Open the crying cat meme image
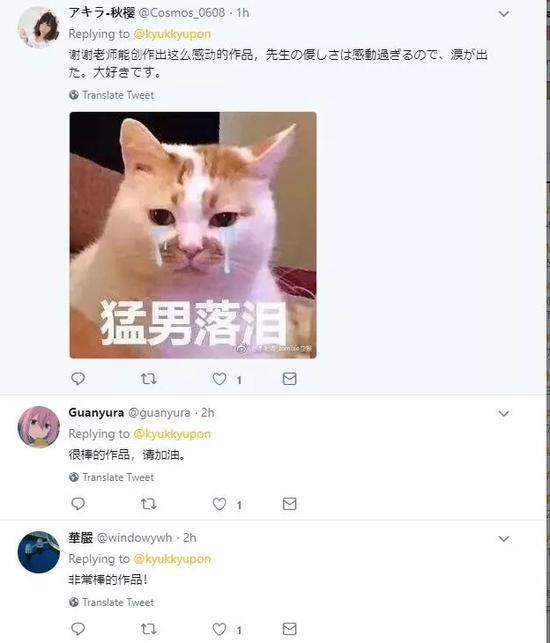This screenshot has height=643, width=550. tap(193, 235)
